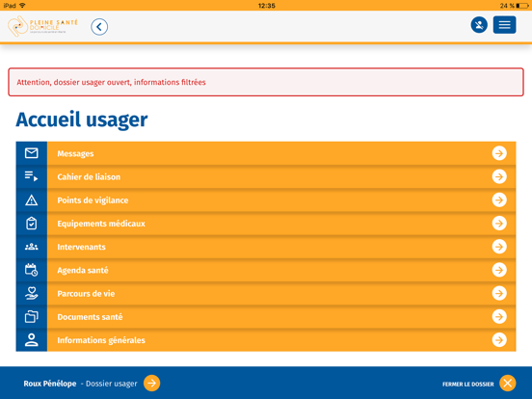Image resolution: width=532 pixels, height=399 pixels.
Task: Click the arrow in the Messages row
Action: [499, 153]
